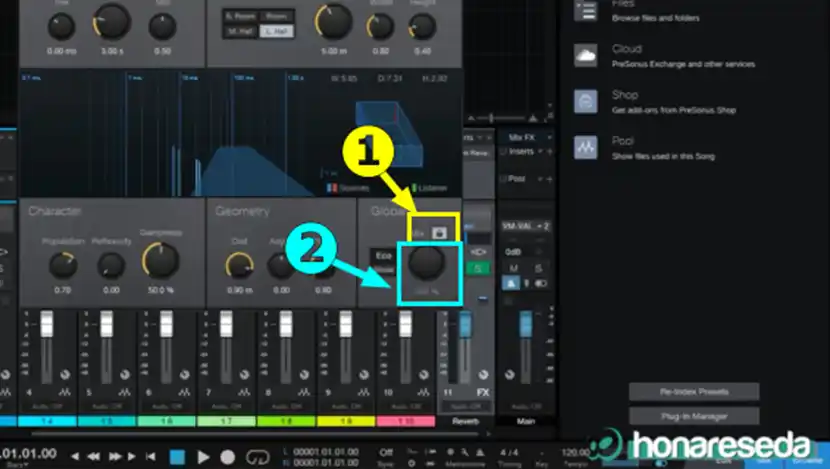The image size is (830, 469).
Task: Open the Bars time format dropdown
Action: click(18, 465)
